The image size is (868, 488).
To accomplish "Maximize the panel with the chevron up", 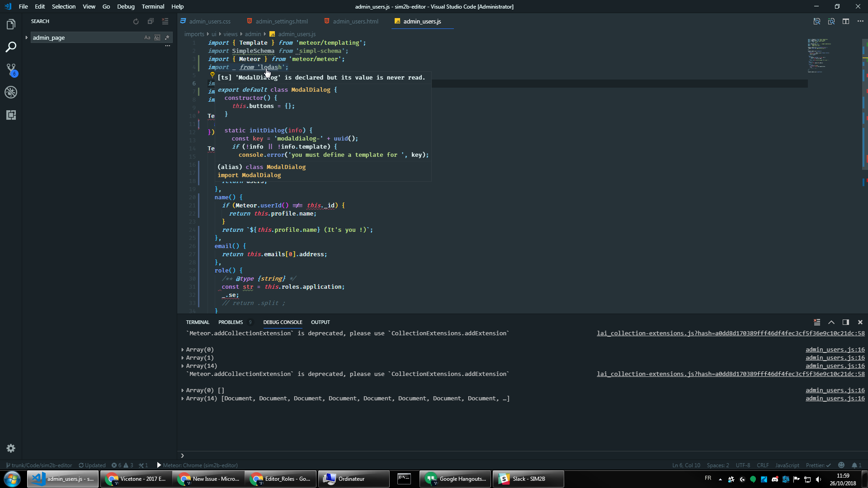I will (831, 322).
